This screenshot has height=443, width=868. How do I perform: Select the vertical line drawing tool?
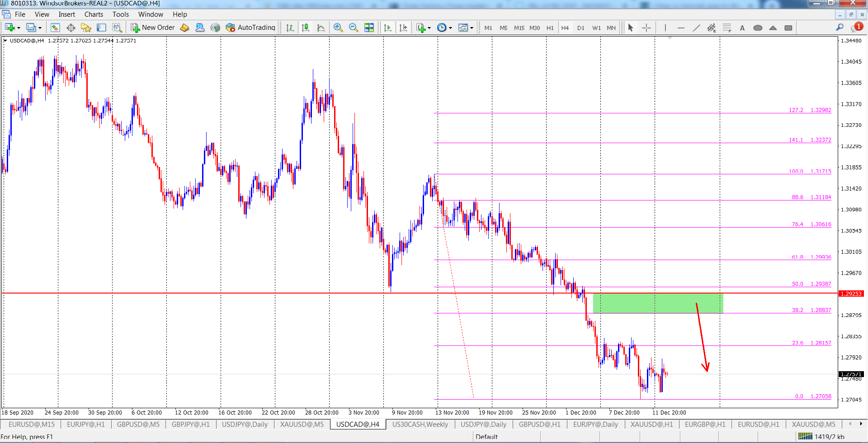click(x=665, y=28)
